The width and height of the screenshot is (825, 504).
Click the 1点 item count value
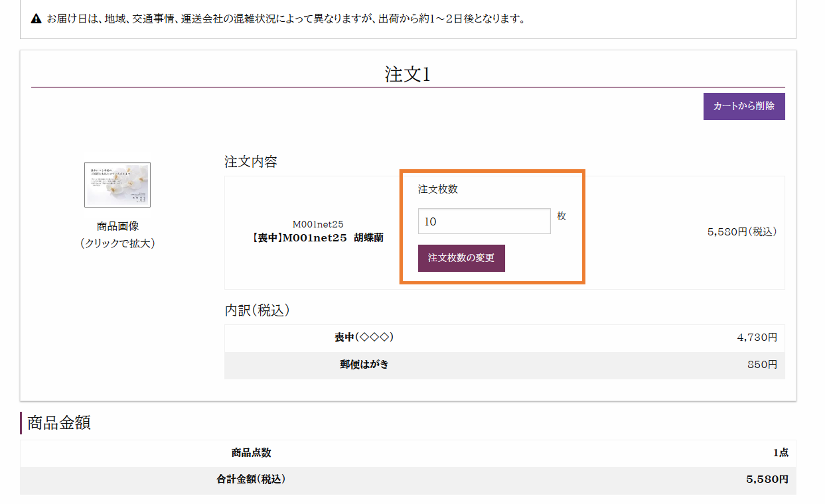(781, 453)
